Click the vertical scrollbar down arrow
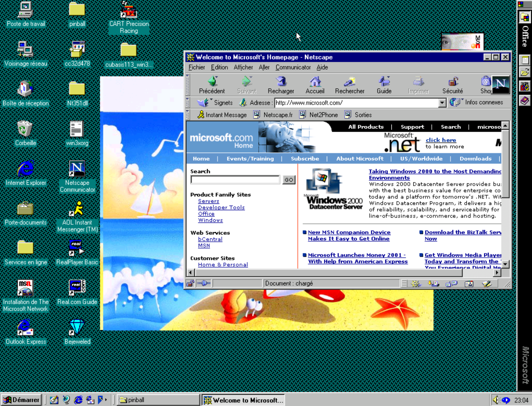 pyautogui.click(x=505, y=264)
